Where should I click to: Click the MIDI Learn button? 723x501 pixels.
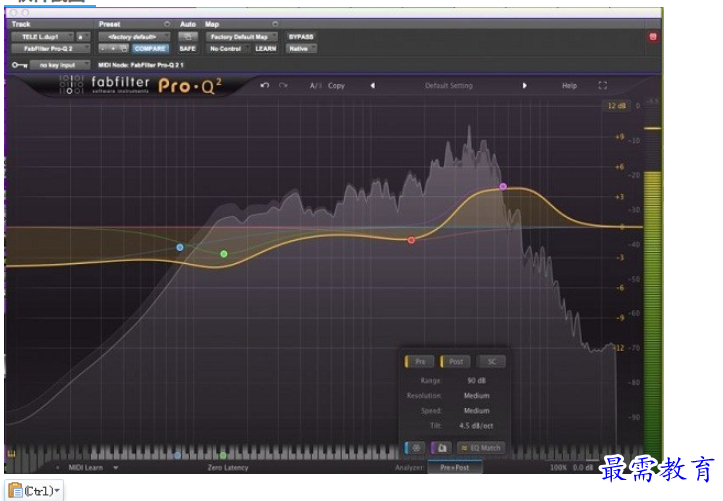point(86,467)
